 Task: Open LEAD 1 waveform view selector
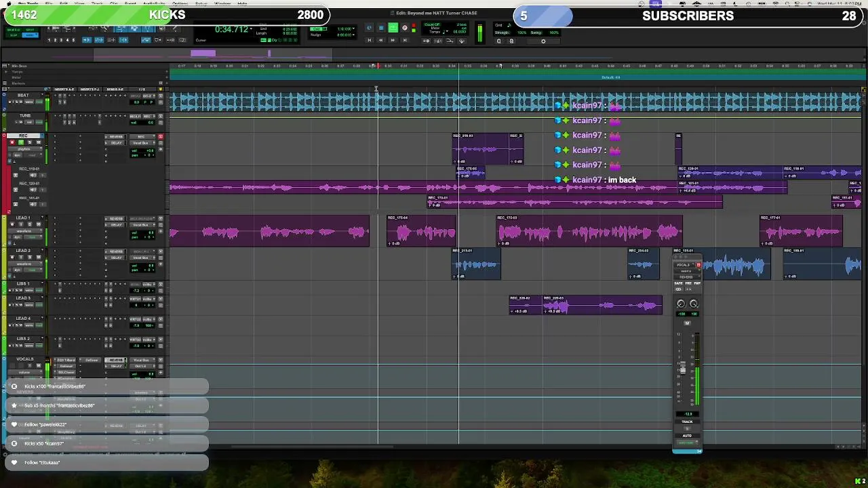[25, 230]
